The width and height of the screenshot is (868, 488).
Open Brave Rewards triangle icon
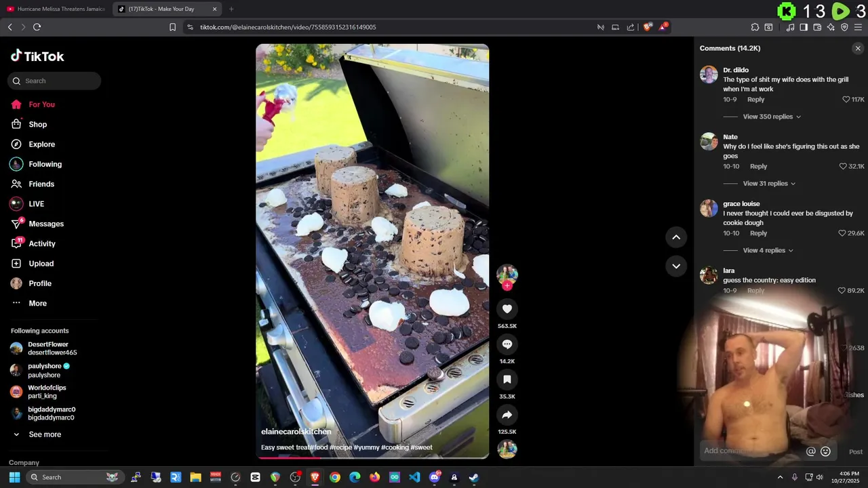tap(663, 27)
